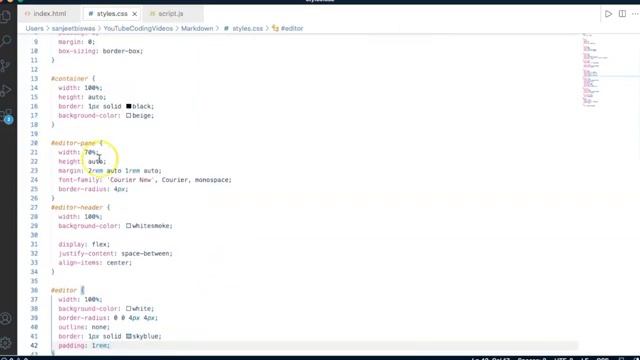The height and width of the screenshot is (360, 640).
Task: Open the Extensions view with badge
Action: pos(7,116)
